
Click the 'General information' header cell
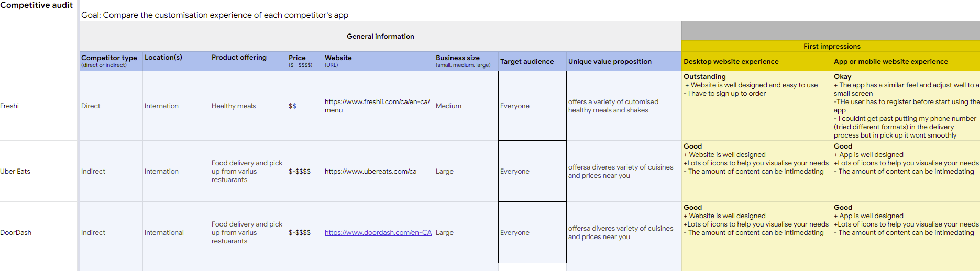[380, 36]
